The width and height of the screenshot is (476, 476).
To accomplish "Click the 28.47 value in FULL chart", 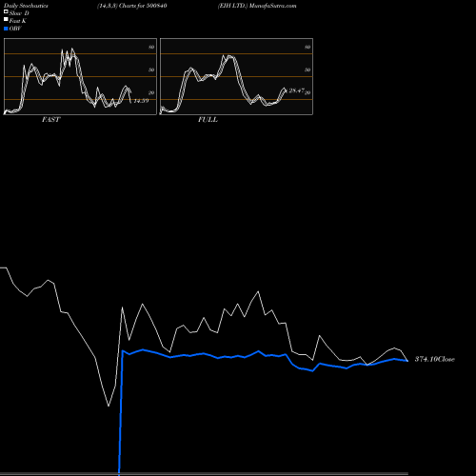I will (x=297, y=90).
